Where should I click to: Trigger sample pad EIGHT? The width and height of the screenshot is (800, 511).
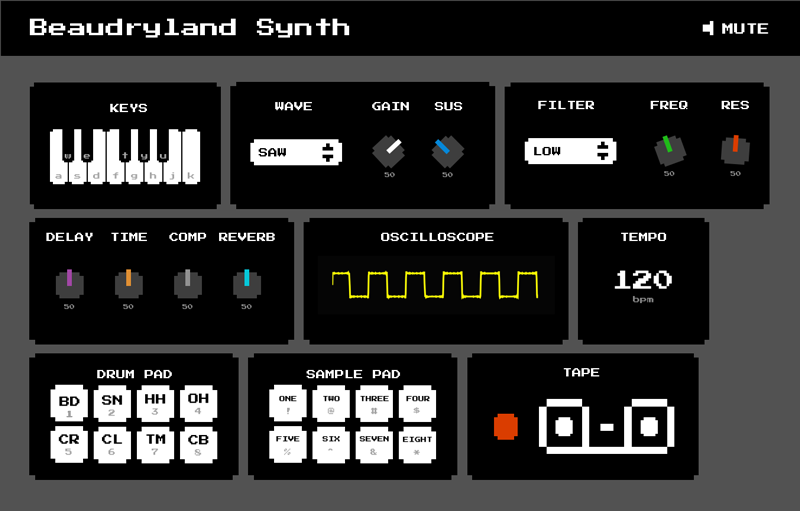(417, 444)
